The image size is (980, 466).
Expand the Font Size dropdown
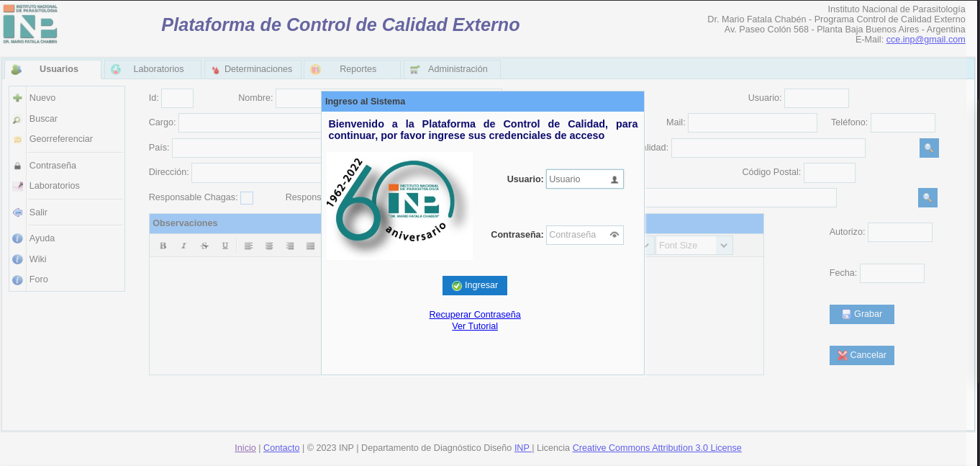click(724, 246)
